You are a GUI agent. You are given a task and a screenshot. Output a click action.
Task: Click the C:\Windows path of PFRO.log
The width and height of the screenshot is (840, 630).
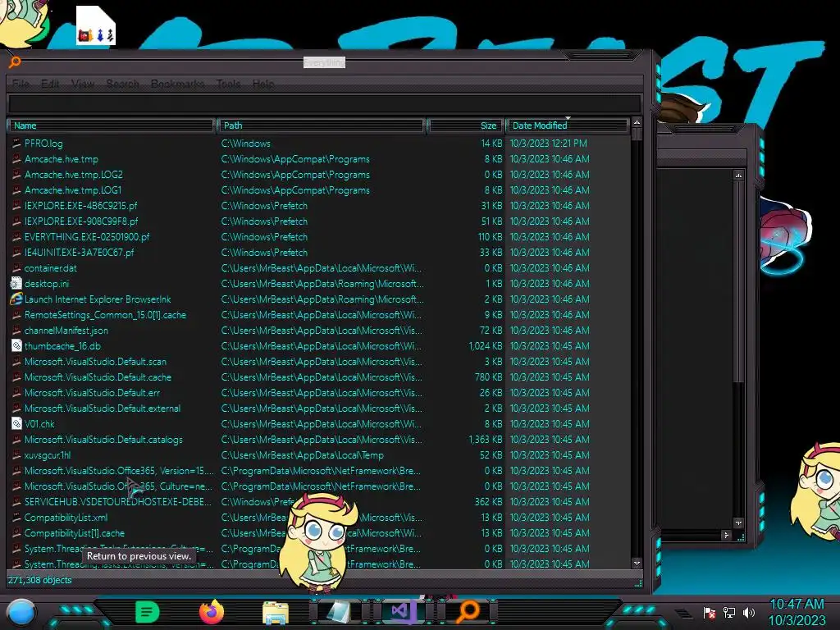click(246, 143)
